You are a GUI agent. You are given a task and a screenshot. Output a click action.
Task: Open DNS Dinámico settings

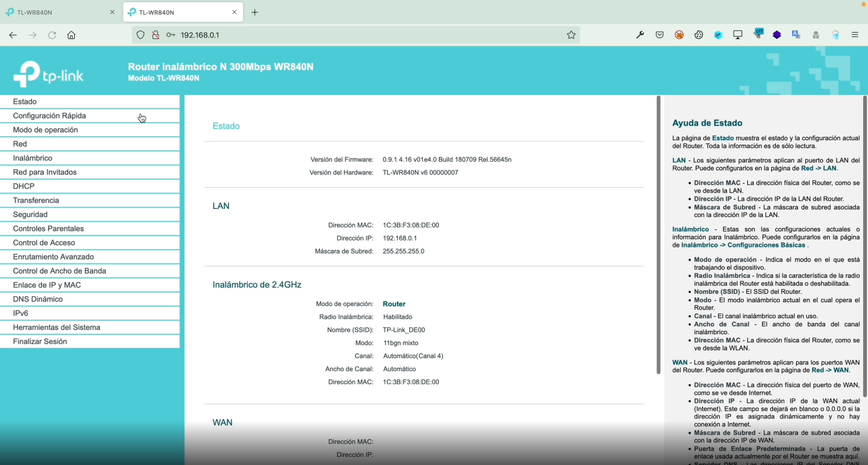click(x=90, y=299)
